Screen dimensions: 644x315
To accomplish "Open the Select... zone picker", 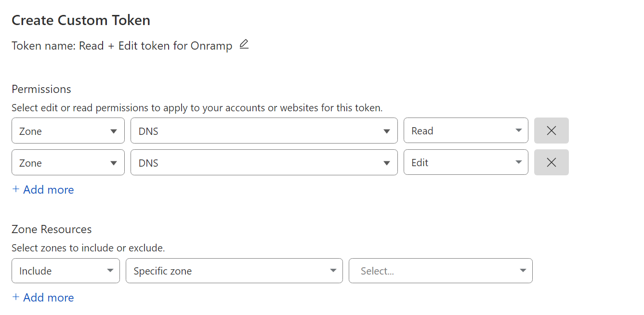I will point(441,271).
